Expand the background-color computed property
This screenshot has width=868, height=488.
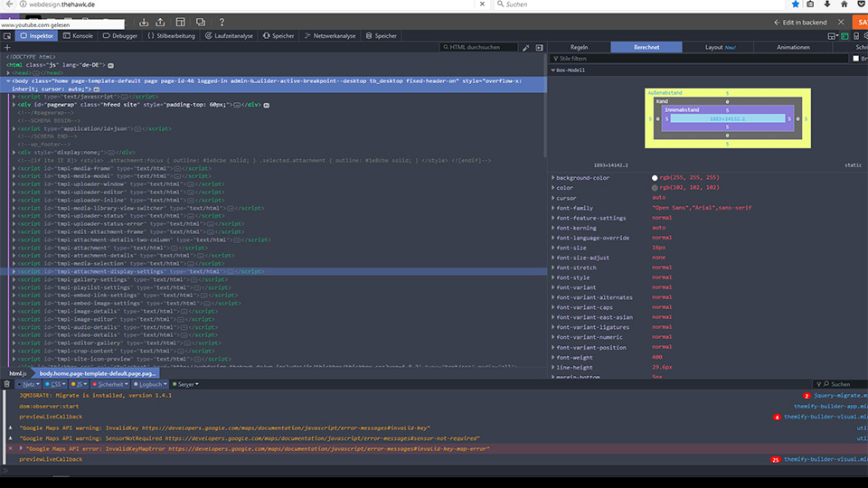pos(552,178)
